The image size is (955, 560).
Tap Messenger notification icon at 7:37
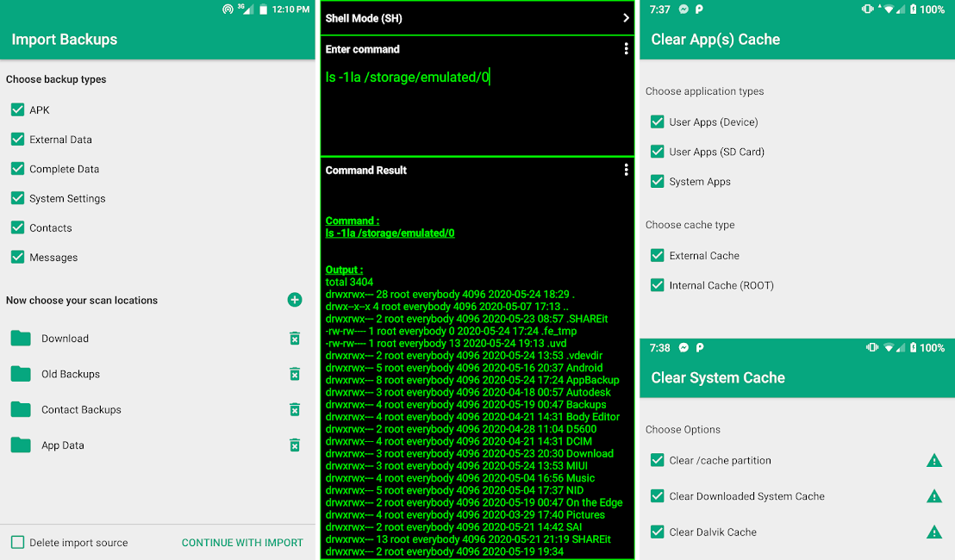click(684, 9)
